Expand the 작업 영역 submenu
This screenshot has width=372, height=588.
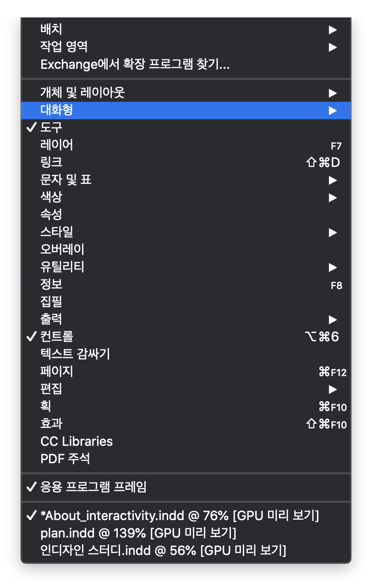(186, 47)
